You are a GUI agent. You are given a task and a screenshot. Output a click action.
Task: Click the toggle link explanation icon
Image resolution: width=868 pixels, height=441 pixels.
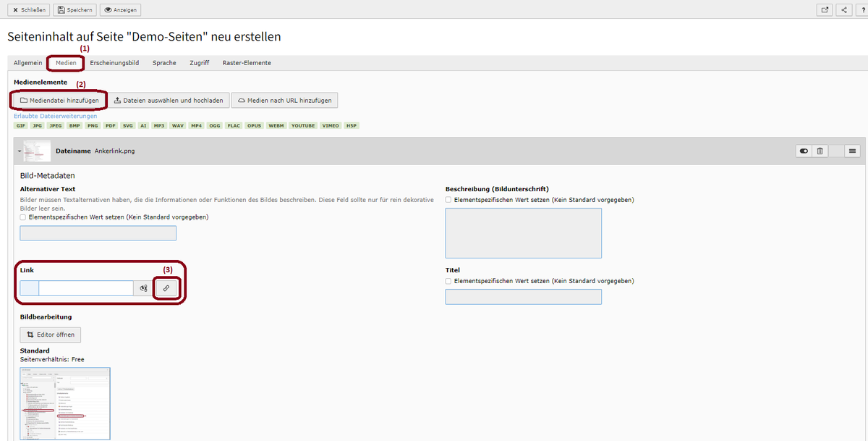[143, 288]
